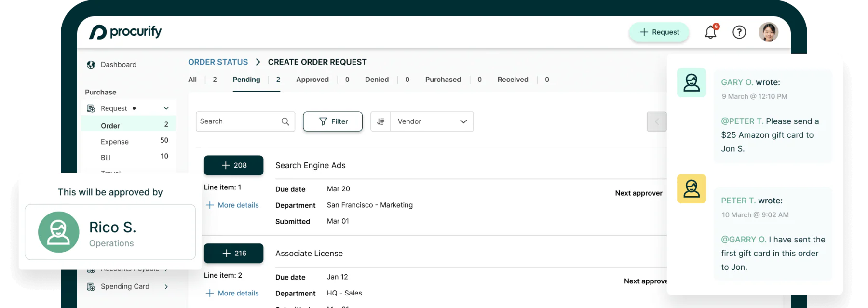Click the ORDER STATUS breadcrumb
This screenshot has height=308, width=868.
[218, 62]
